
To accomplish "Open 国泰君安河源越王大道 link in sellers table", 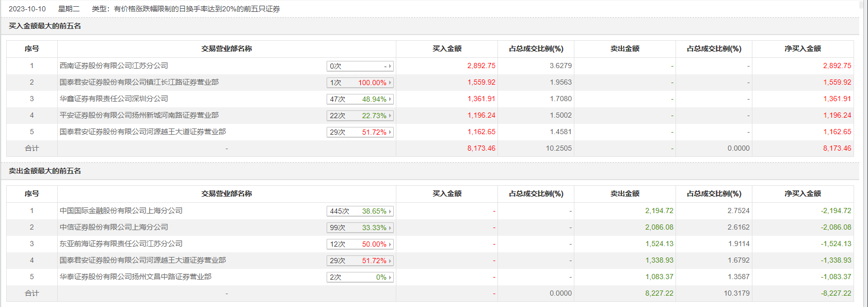I will pyautogui.click(x=142, y=260).
